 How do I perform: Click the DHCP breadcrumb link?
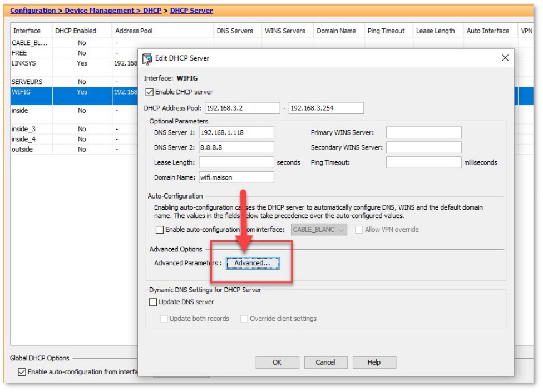[152, 11]
